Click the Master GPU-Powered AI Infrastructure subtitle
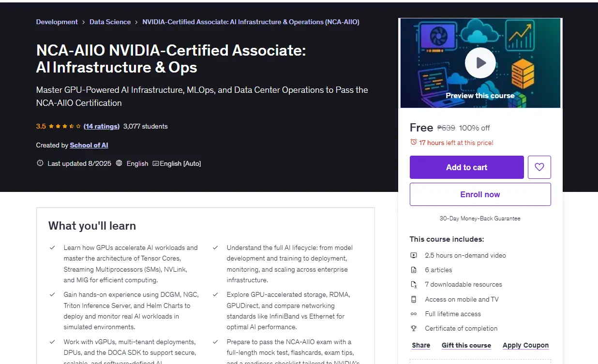598x364 pixels. pos(202,96)
